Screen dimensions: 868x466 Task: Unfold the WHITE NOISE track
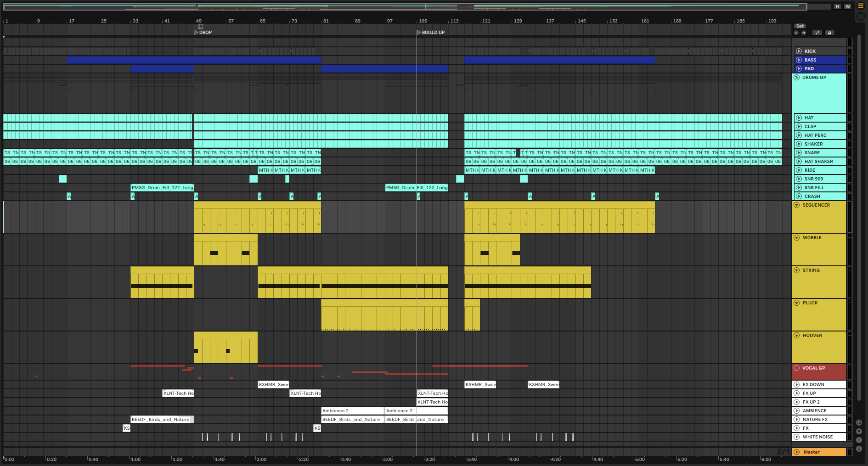(x=797, y=437)
